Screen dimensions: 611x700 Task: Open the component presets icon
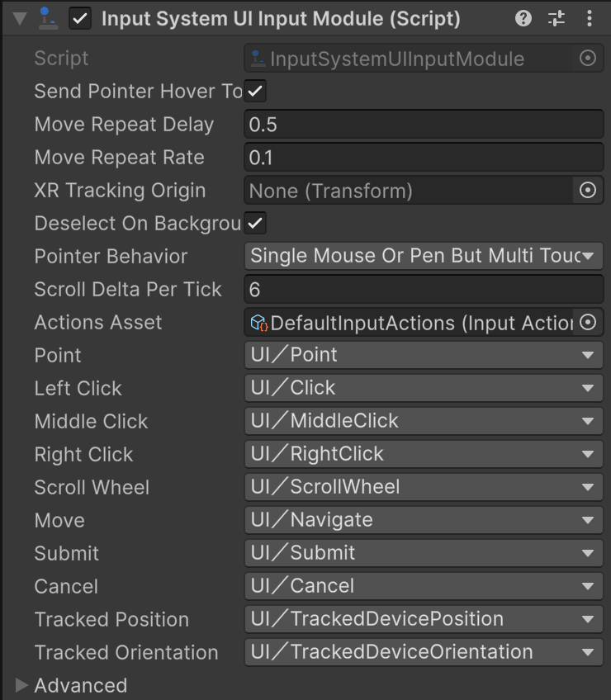[557, 18]
